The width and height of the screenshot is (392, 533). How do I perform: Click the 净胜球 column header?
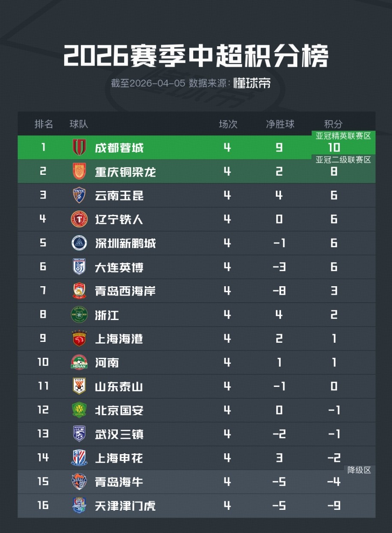280,124
